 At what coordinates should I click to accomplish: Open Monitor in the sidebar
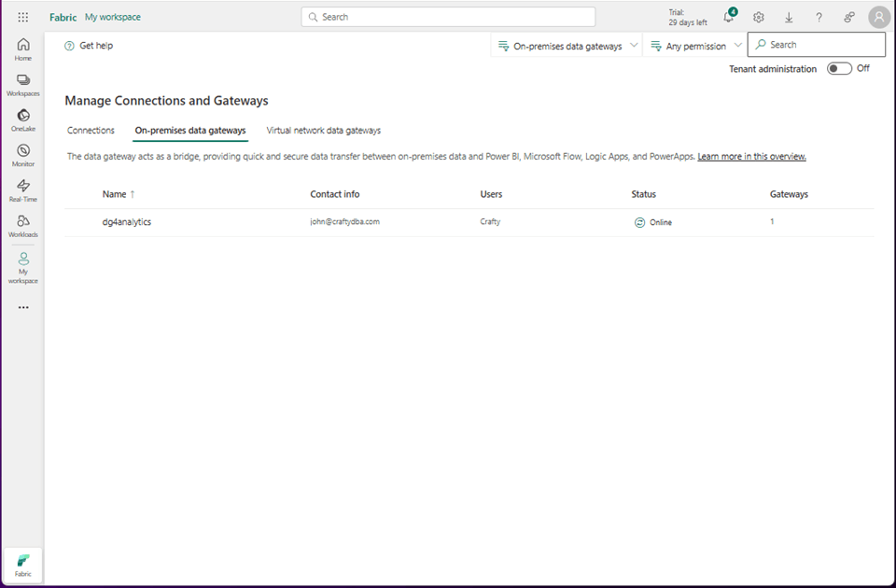tap(22, 155)
